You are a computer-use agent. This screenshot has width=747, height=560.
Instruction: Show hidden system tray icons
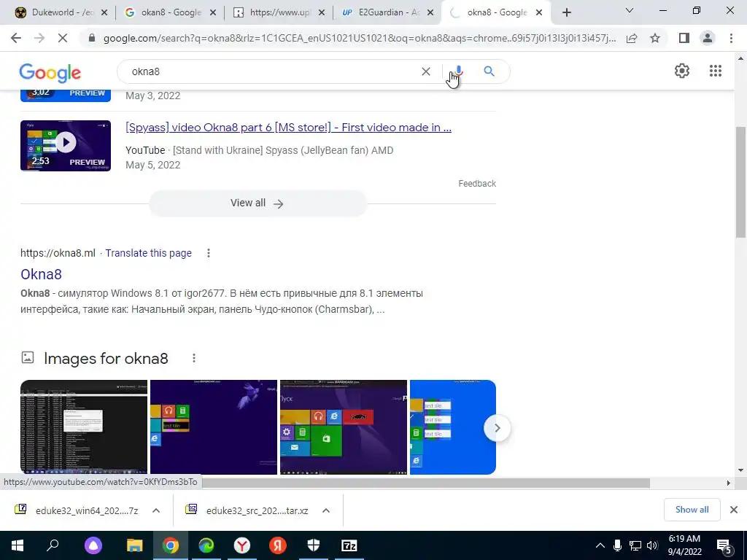click(x=600, y=545)
